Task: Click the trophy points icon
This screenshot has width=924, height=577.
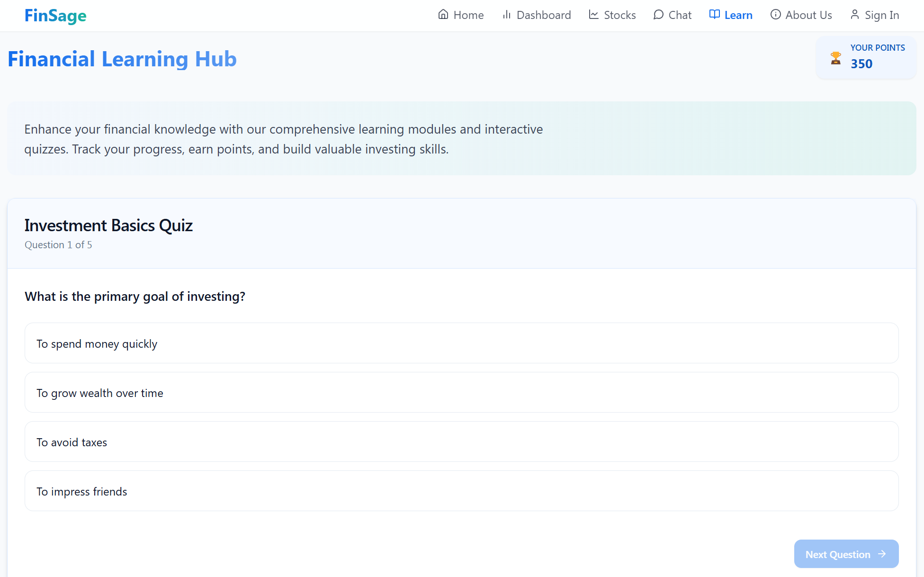Action: (x=835, y=58)
